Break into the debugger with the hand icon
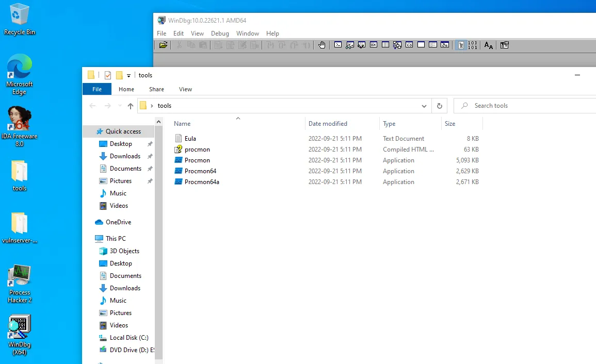The height and width of the screenshot is (364, 596). [321, 45]
